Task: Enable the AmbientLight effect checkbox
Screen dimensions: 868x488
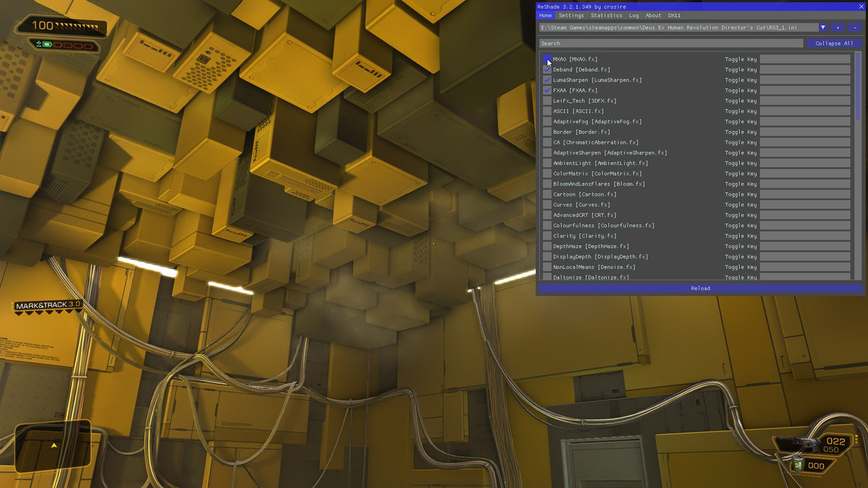Action: pos(547,163)
